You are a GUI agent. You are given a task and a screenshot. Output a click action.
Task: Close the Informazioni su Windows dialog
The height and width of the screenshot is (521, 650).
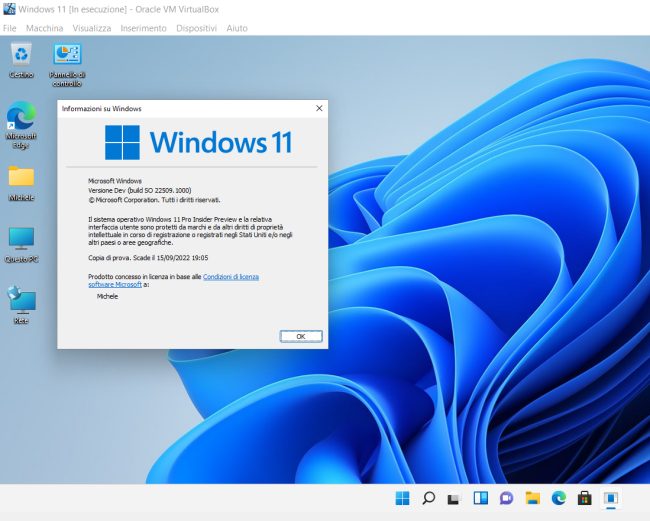[x=319, y=108]
